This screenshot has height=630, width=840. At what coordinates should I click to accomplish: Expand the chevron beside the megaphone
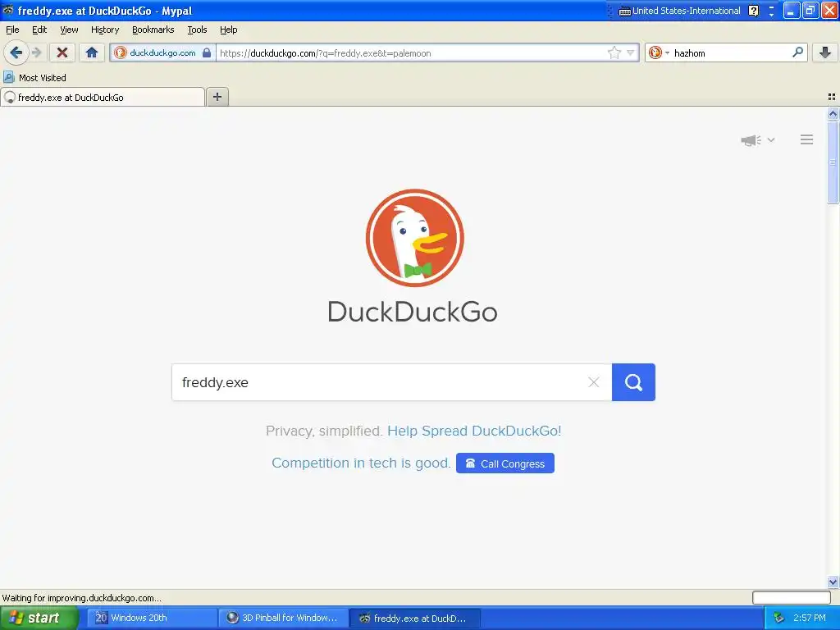[x=771, y=139]
